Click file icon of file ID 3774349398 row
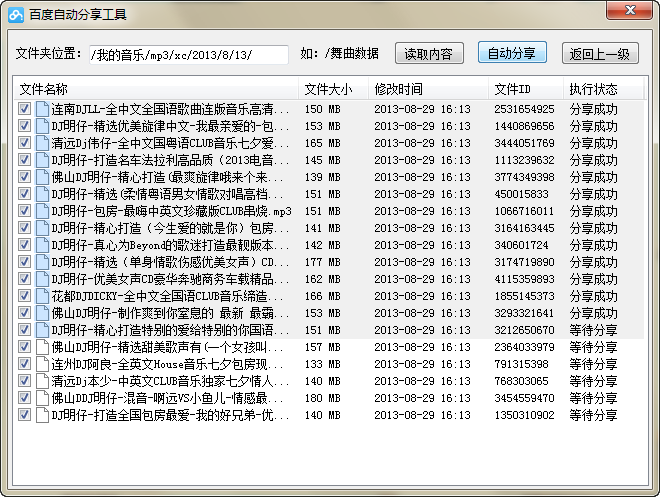The width and height of the screenshot is (660, 497). (42, 177)
